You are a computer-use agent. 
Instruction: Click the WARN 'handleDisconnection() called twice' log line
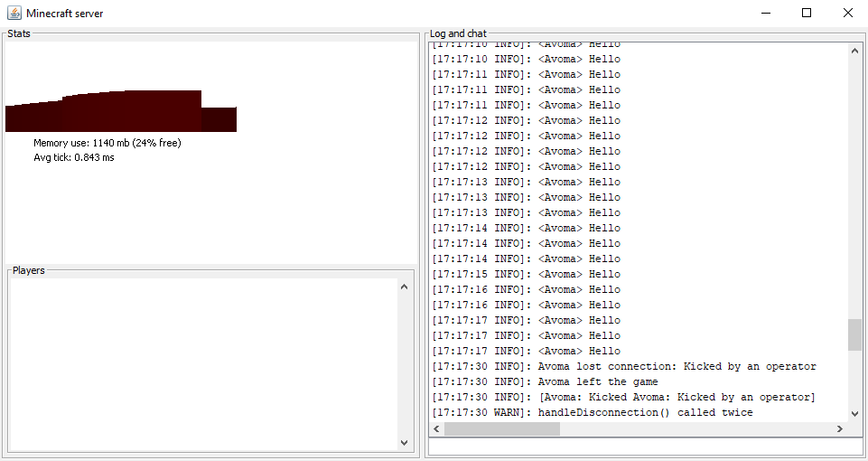pos(593,413)
